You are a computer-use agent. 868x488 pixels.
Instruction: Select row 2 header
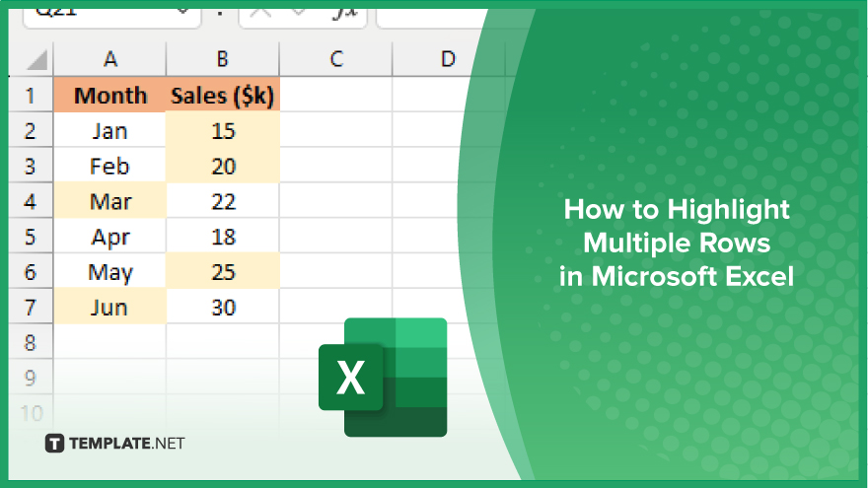31,130
